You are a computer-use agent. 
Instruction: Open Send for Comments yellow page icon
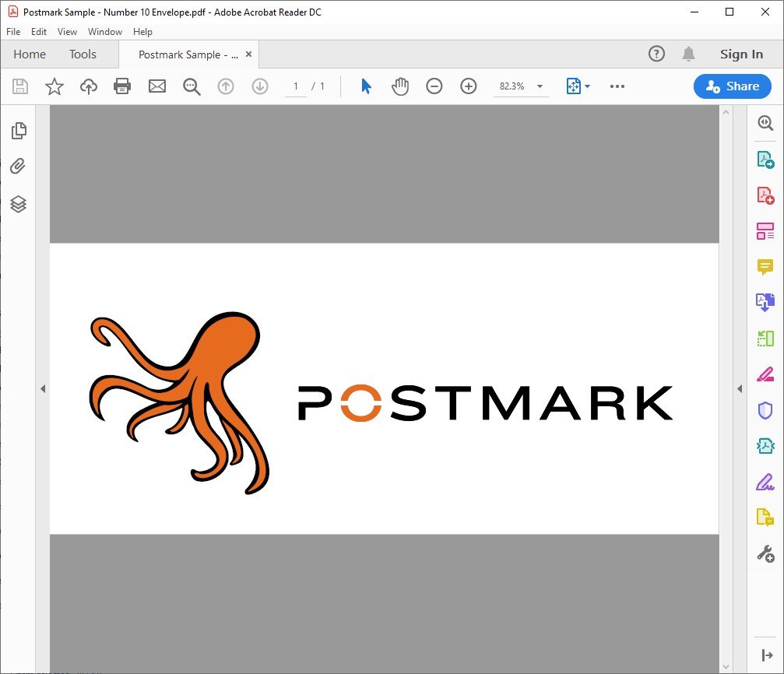[x=765, y=517]
